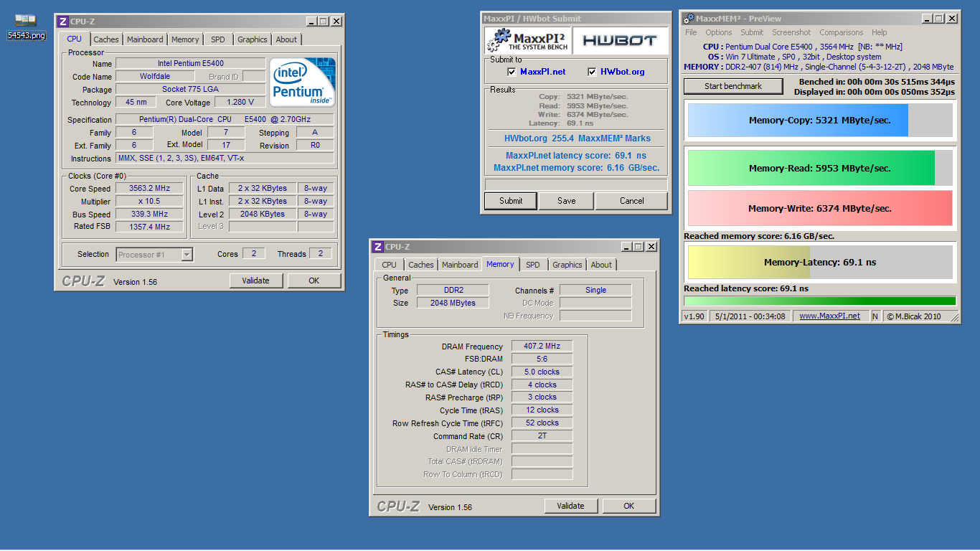Viewport: 980px width, 551px height.
Task: Click the Multiplier x 10.5 value
Action: tap(150, 202)
